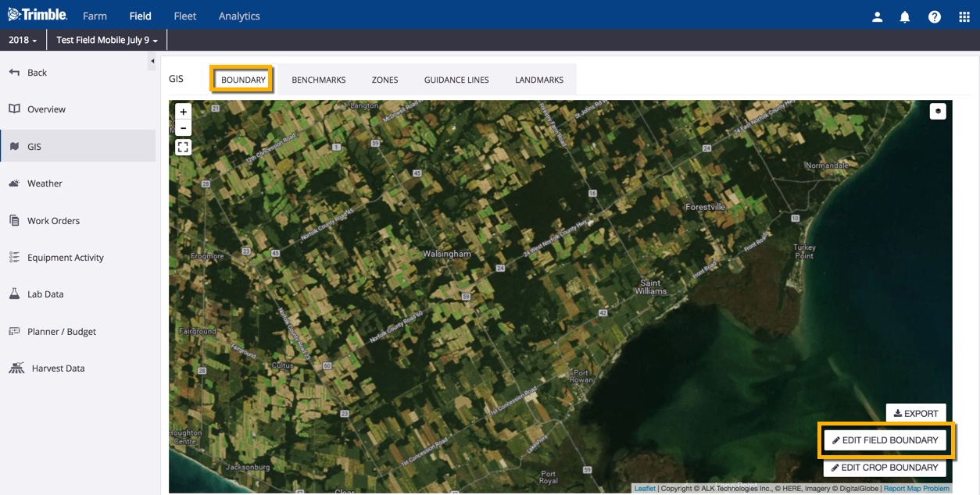Open Analytics in the top menu
The image size is (980, 495).
[x=239, y=16]
